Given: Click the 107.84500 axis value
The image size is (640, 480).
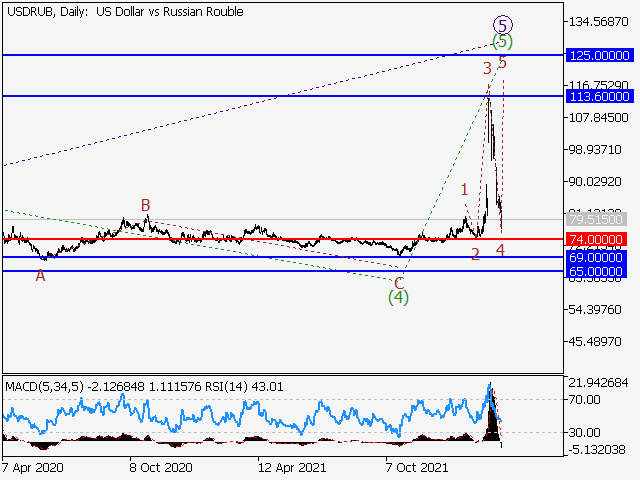Looking at the screenshot, I should click(599, 118).
